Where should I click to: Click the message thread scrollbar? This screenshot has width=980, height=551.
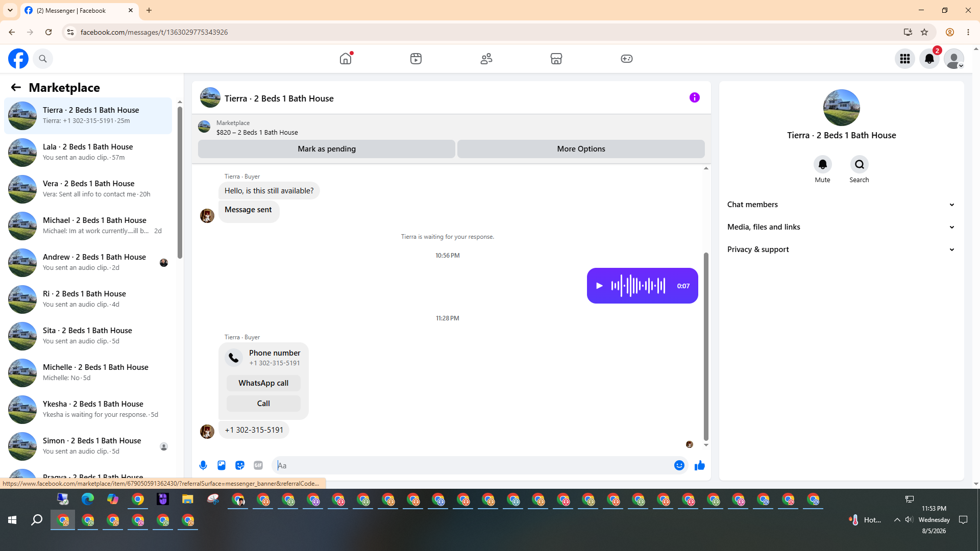706,346
